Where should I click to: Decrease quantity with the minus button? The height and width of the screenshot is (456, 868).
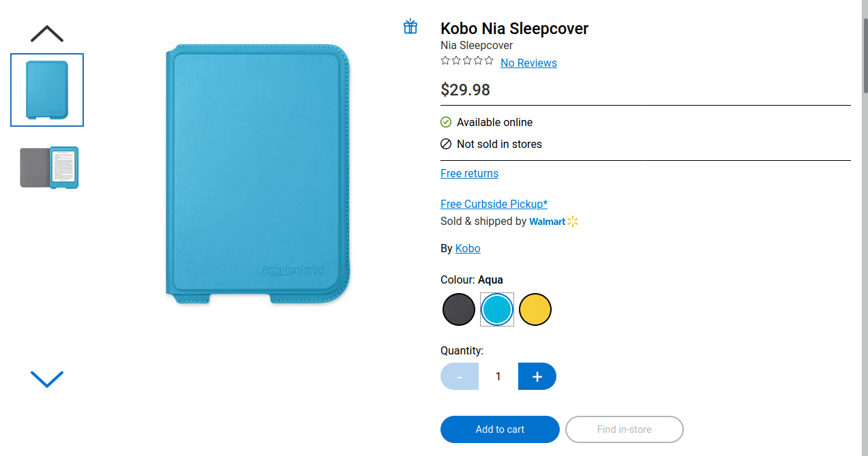click(x=460, y=376)
